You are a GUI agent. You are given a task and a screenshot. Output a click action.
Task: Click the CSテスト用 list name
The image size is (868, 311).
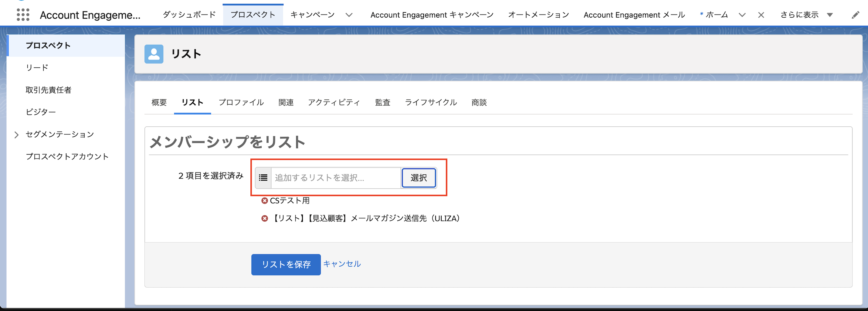pos(290,201)
